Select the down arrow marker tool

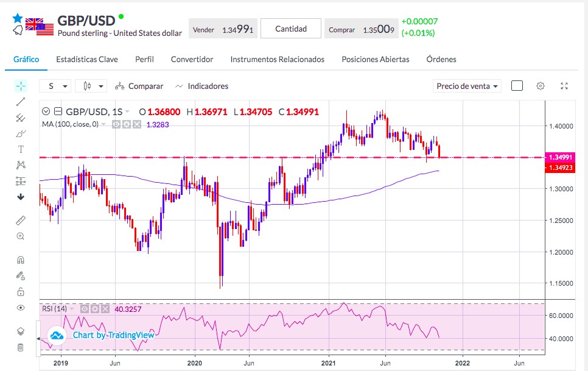point(21,197)
